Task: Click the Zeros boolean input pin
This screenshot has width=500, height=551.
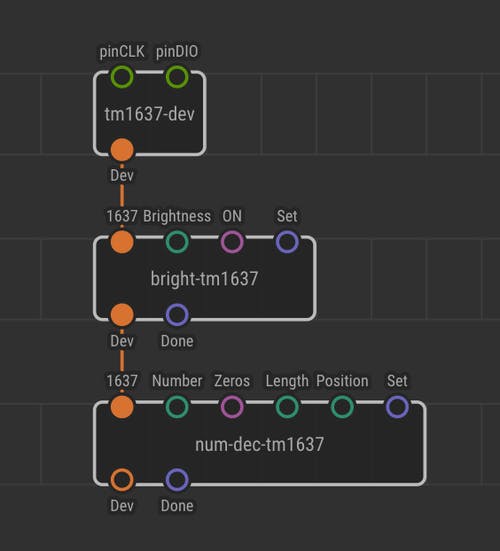Action: click(232, 407)
